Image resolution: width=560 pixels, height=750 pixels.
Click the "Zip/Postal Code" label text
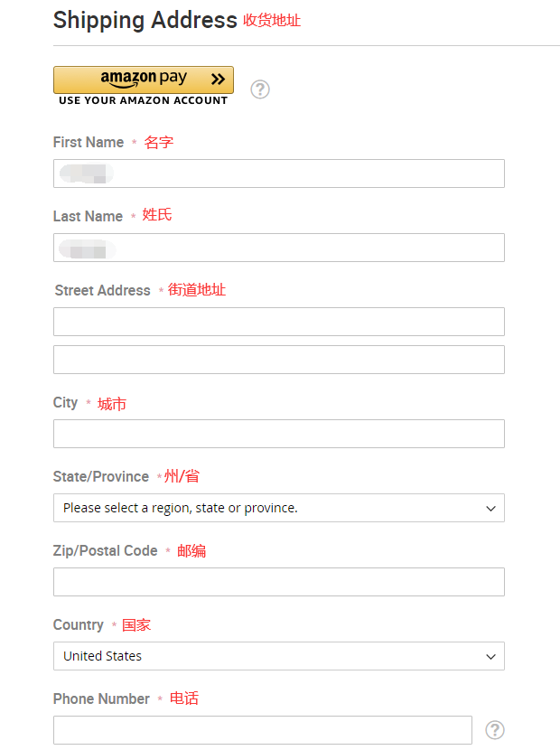(105, 550)
